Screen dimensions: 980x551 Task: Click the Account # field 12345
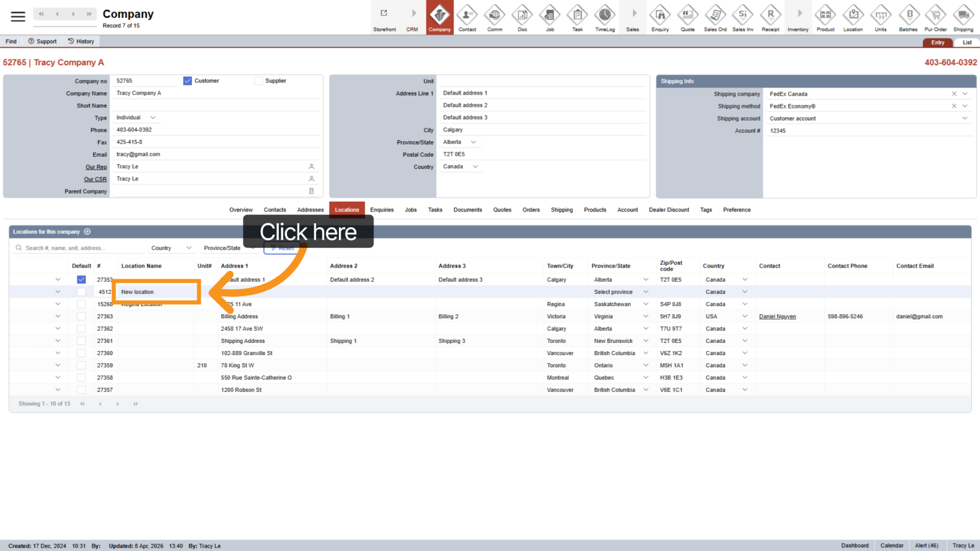tap(869, 131)
